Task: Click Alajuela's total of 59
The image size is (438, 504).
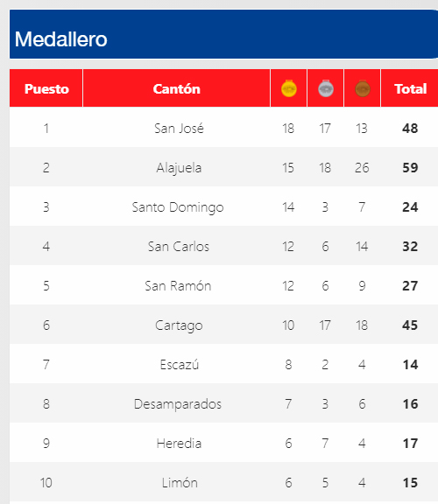Action: click(410, 167)
